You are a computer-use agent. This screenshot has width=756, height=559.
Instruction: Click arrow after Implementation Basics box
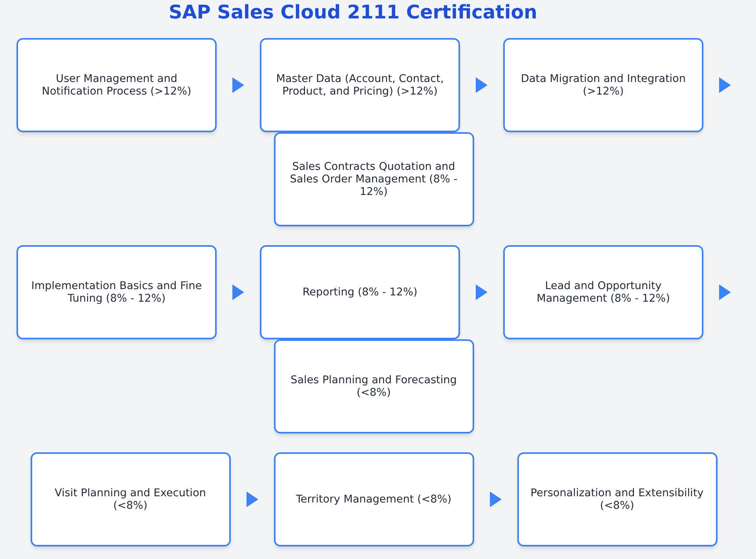pos(237,292)
